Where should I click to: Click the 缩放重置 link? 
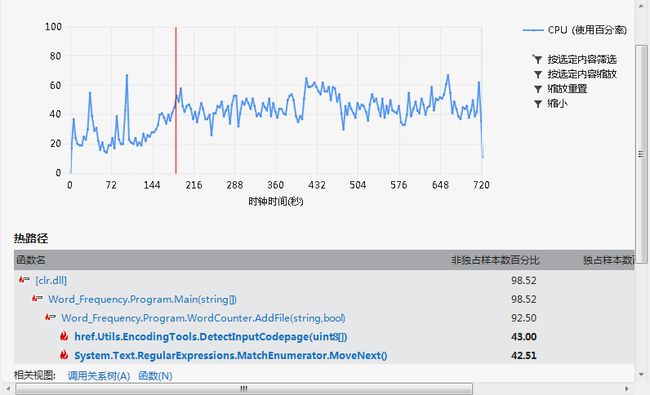(567, 89)
